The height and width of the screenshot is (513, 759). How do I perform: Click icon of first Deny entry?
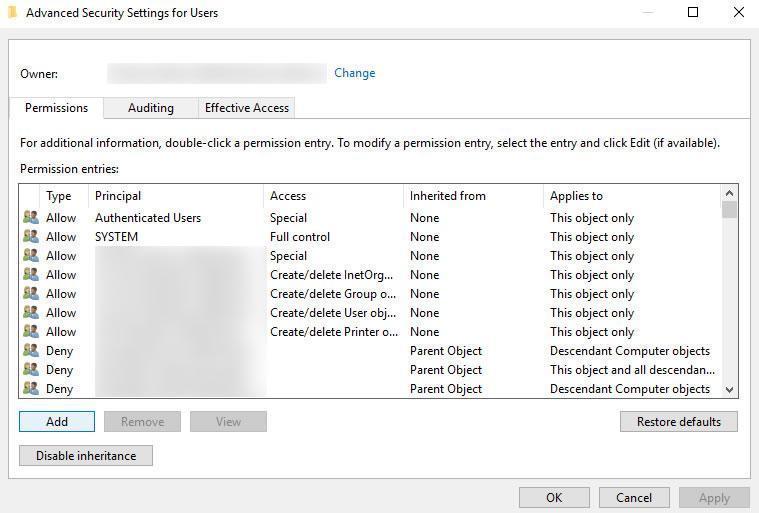pos(30,351)
